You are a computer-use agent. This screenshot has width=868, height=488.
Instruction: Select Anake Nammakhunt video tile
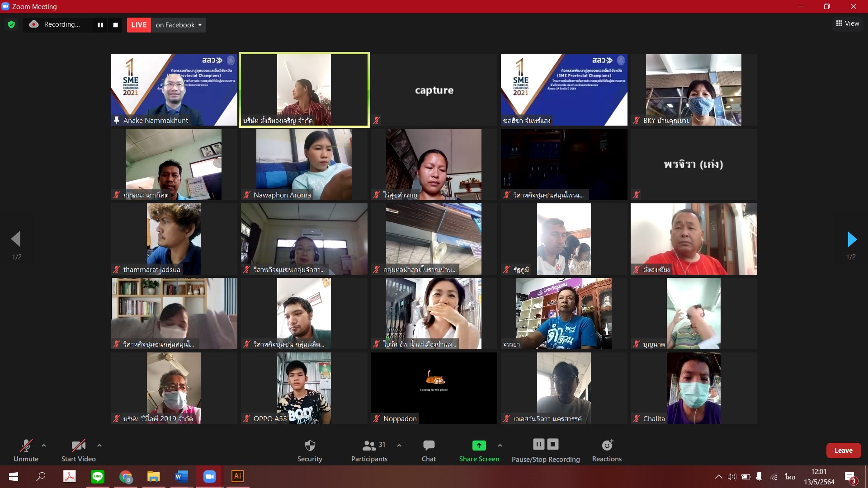pyautogui.click(x=174, y=89)
